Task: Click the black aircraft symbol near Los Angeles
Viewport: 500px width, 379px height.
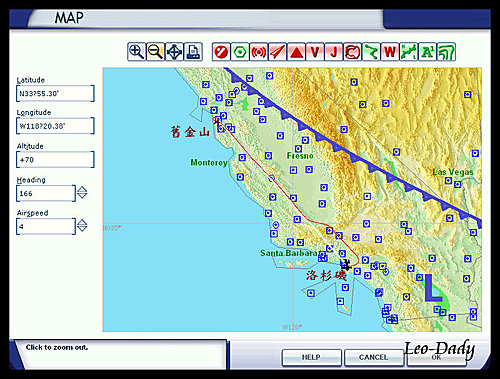Action: coord(346,265)
